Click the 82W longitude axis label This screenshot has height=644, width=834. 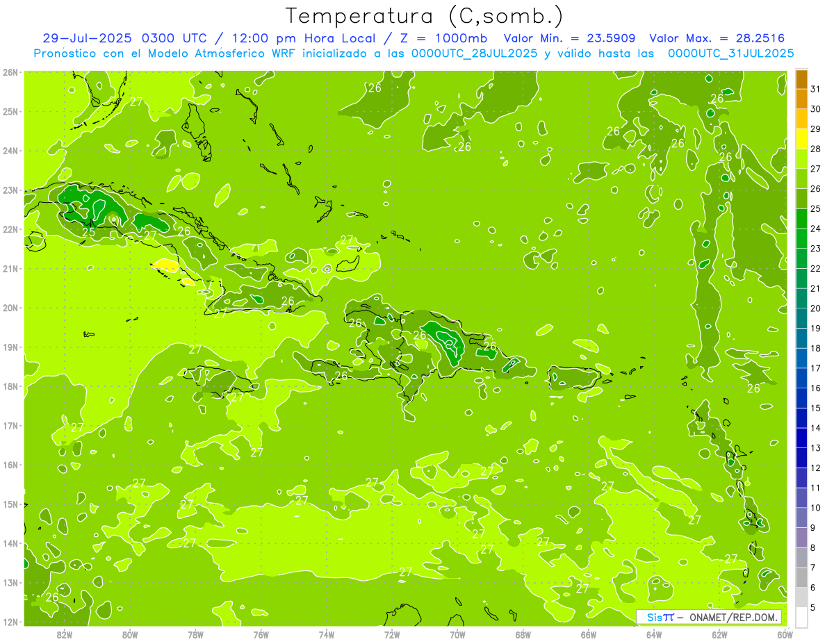pyautogui.click(x=65, y=634)
